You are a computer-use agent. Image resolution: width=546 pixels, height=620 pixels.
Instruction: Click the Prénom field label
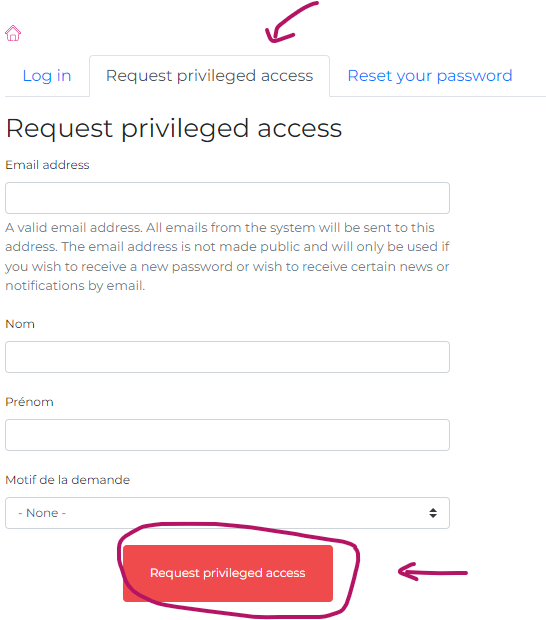tap(29, 402)
